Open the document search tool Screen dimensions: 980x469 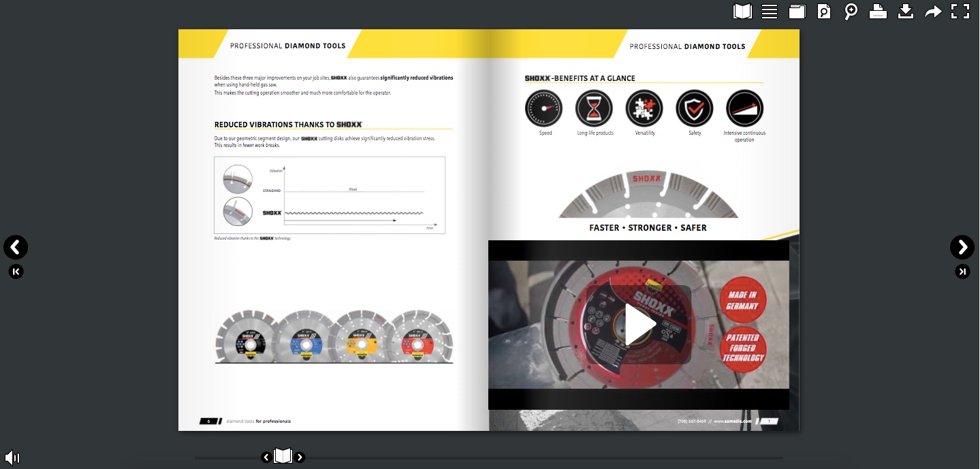click(x=824, y=12)
